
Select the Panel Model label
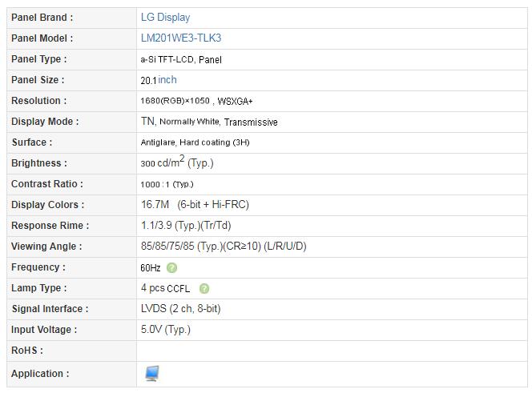[42, 38]
